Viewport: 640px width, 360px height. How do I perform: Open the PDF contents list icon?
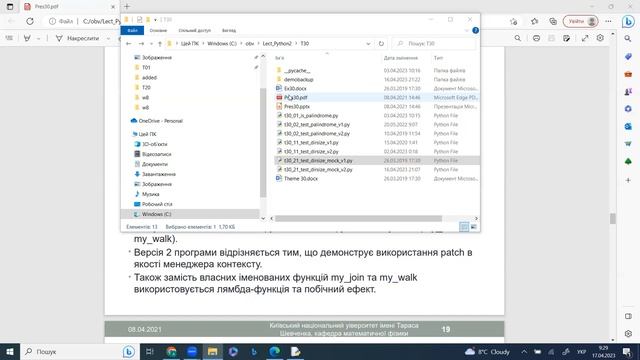[9, 38]
